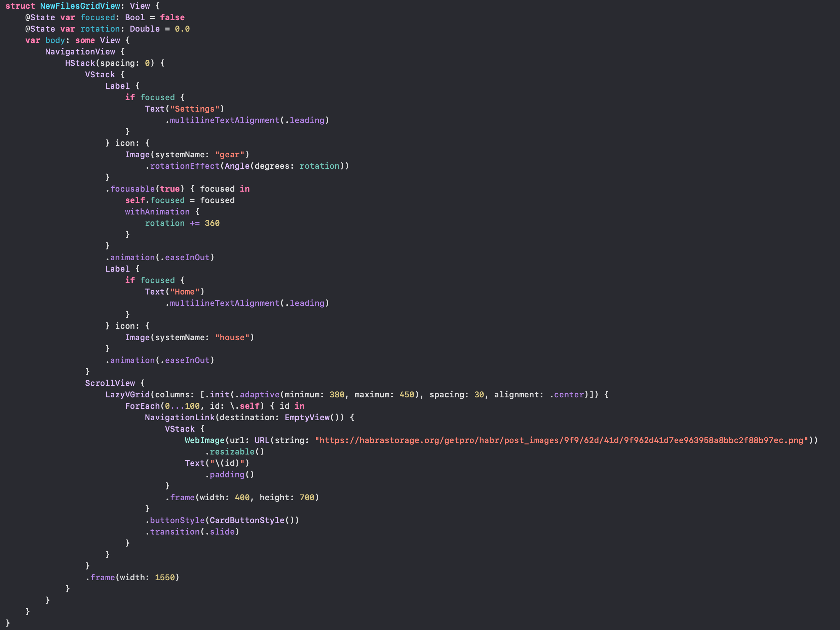Screen dimensions: 840x630
Task: Click the spacing value 30
Action: coord(479,395)
